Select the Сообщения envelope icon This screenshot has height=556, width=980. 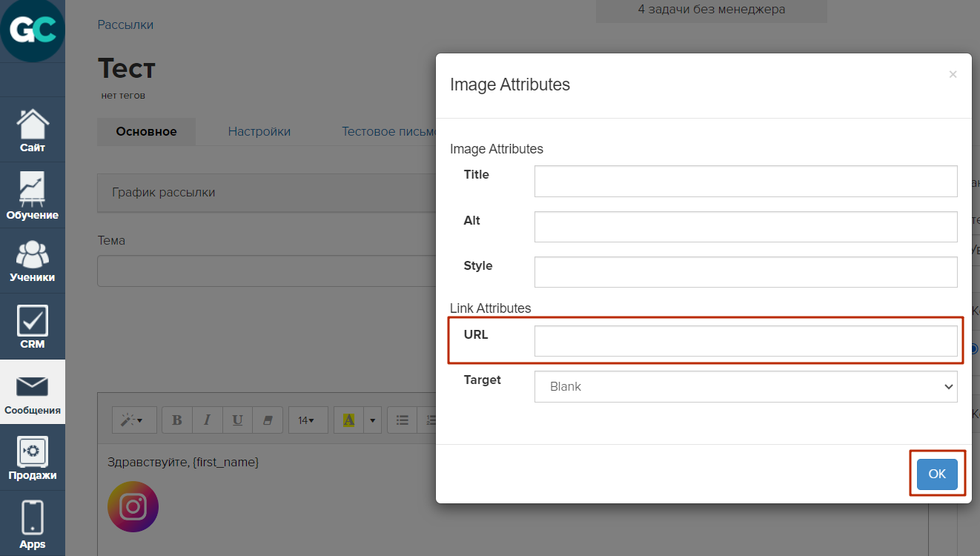click(x=33, y=386)
